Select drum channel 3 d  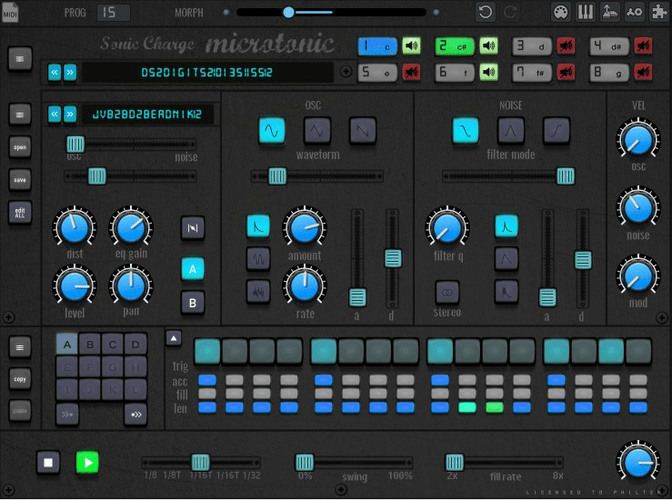[x=532, y=46]
